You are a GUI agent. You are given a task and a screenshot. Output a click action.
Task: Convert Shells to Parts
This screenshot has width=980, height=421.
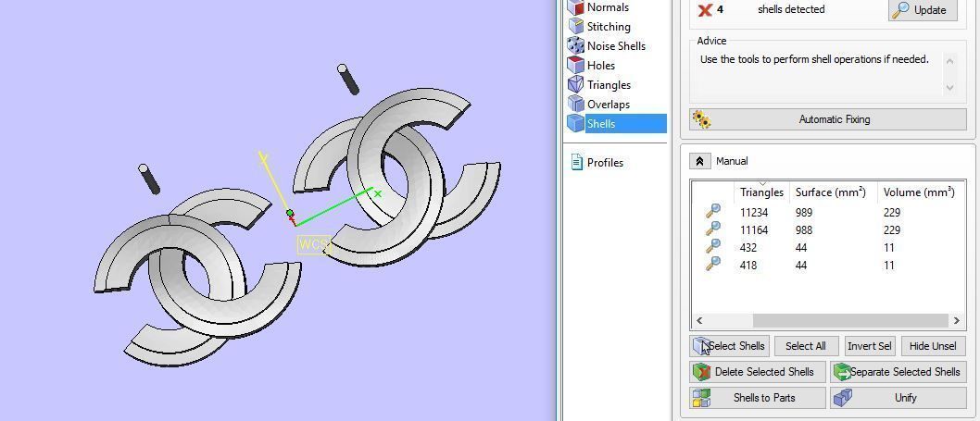[758, 397]
